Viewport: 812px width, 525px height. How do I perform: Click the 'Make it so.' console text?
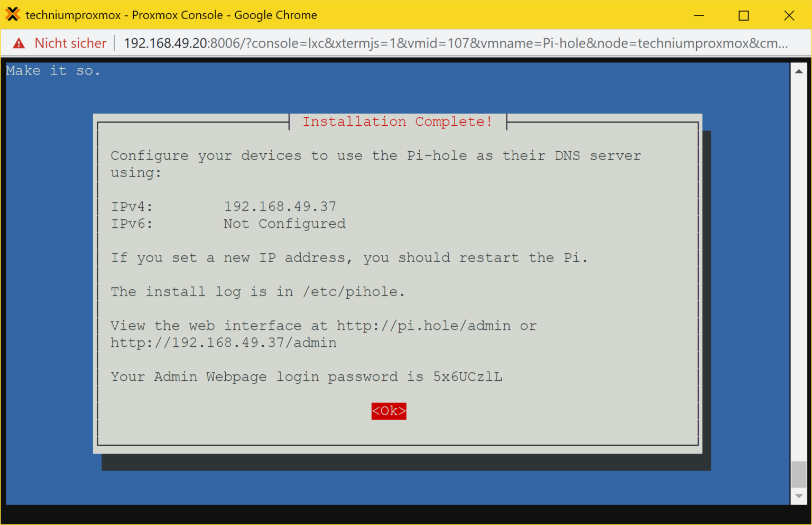[x=53, y=70]
